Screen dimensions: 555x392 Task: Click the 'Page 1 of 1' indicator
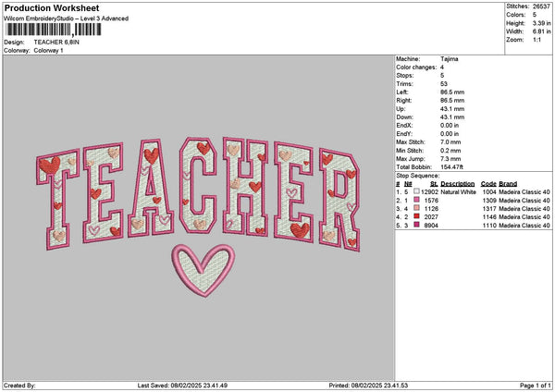[x=536, y=386]
